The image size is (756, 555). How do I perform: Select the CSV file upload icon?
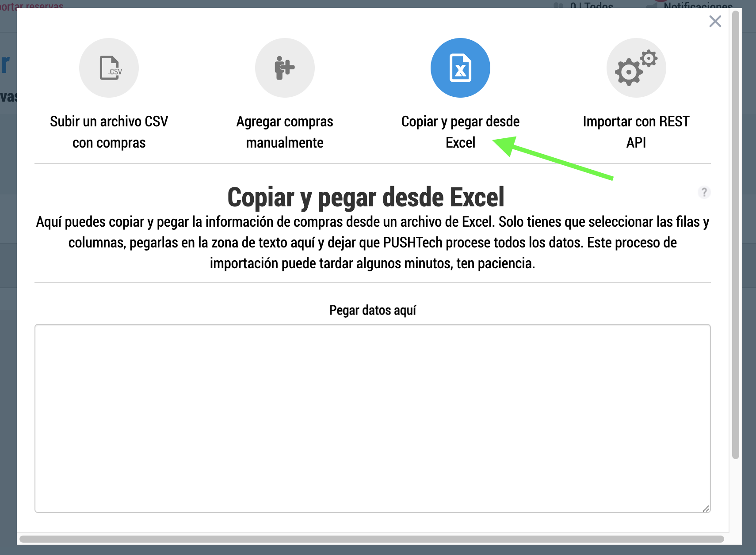[109, 68]
